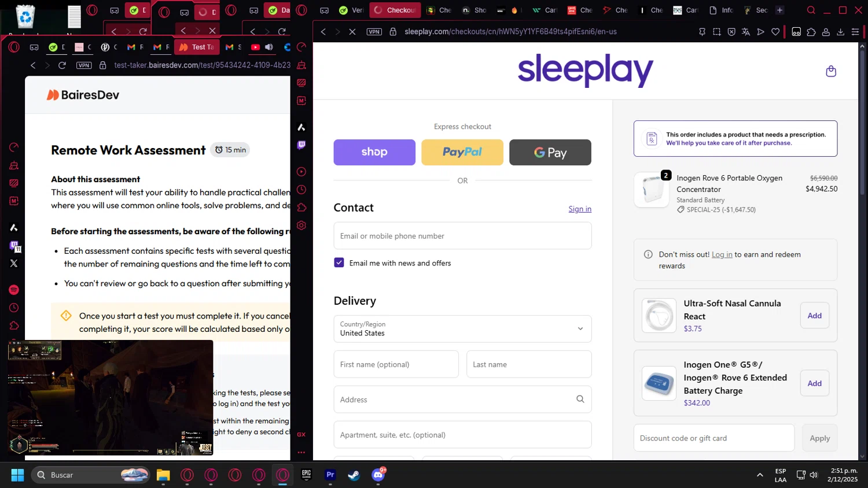Image resolution: width=868 pixels, height=488 pixels.
Task: Open the Windows Start menu
Action: click(x=17, y=475)
